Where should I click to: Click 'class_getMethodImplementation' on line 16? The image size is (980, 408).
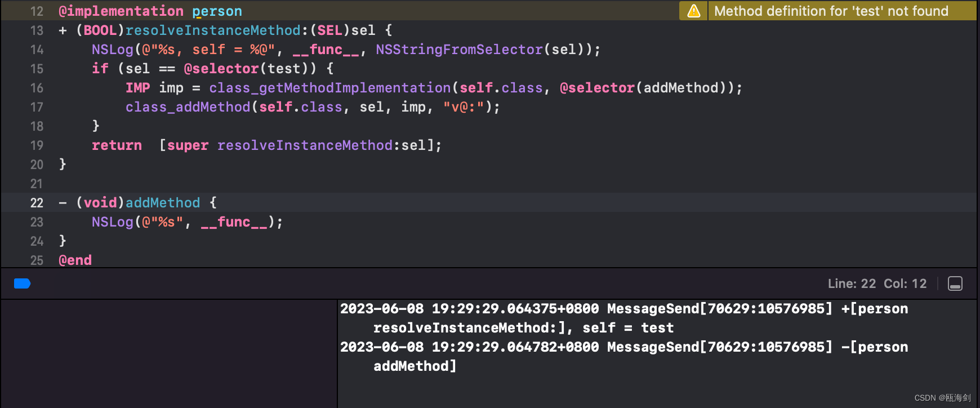tap(330, 88)
